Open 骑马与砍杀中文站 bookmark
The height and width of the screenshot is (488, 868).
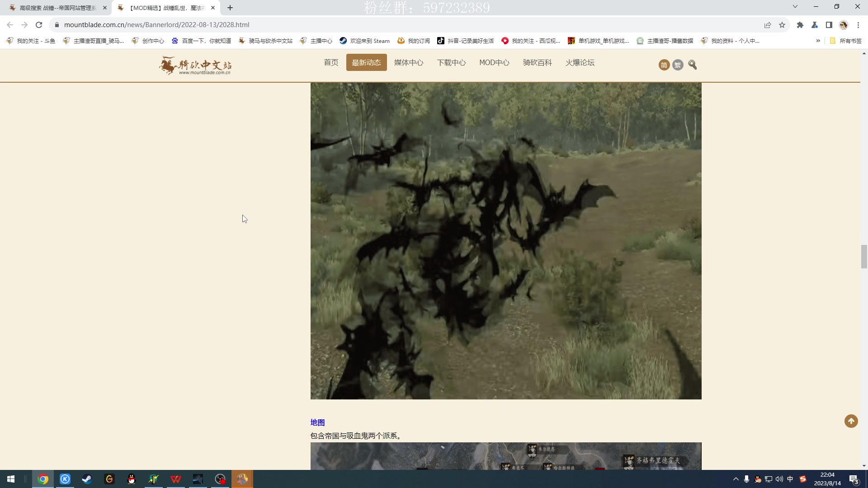(x=265, y=41)
